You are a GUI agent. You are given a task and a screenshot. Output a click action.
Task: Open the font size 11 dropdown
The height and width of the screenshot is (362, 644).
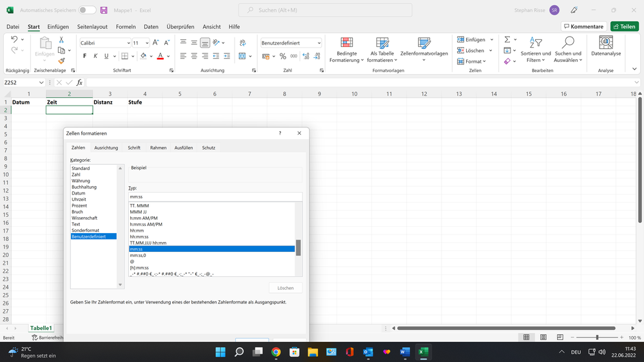pos(146,43)
